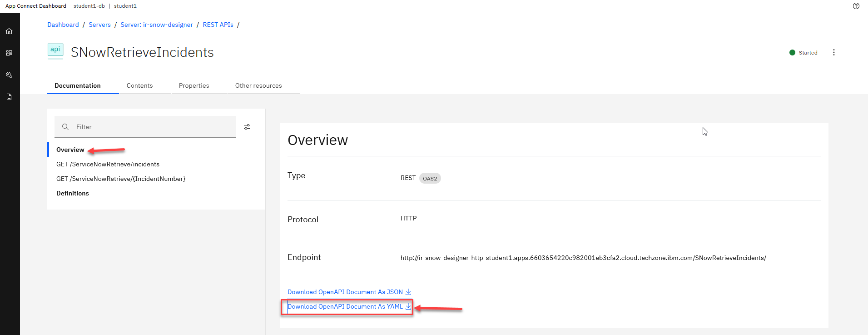Open the REST APIs breadcrumb link

coord(218,25)
